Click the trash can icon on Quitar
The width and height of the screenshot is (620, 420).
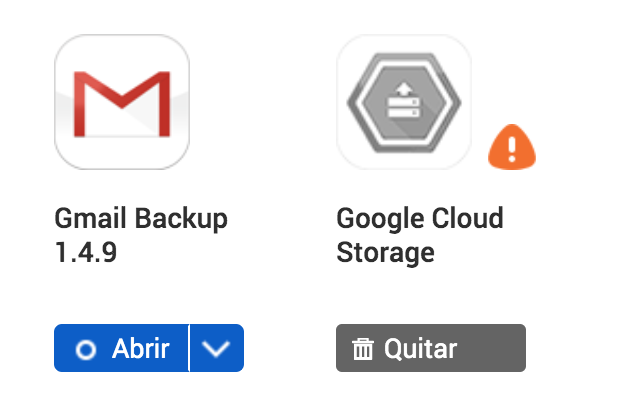click(363, 349)
